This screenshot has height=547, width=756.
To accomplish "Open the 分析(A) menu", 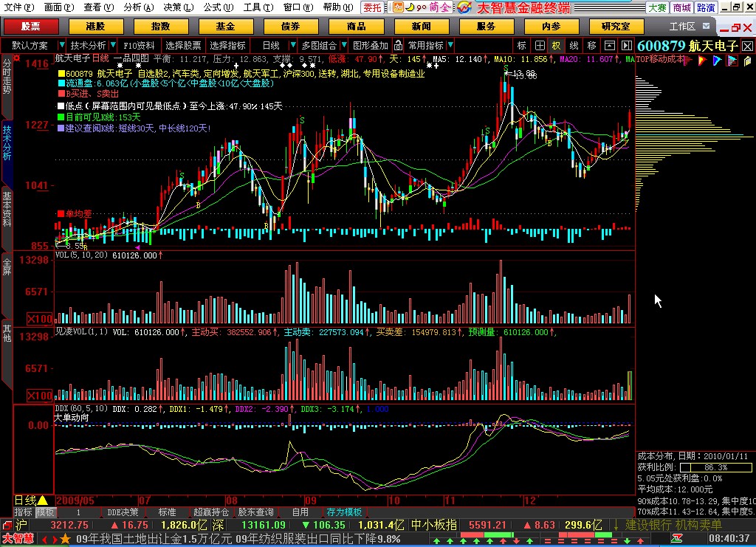I will coord(138,7).
